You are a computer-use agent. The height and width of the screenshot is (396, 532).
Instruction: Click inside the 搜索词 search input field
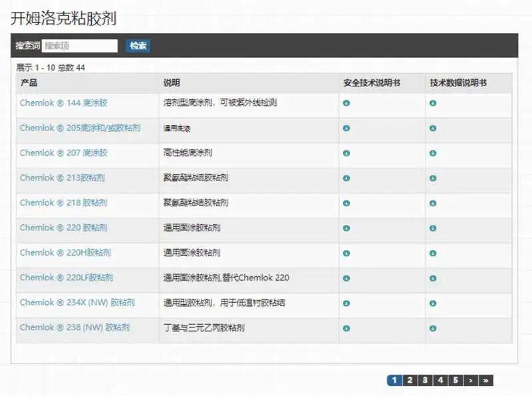80,46
